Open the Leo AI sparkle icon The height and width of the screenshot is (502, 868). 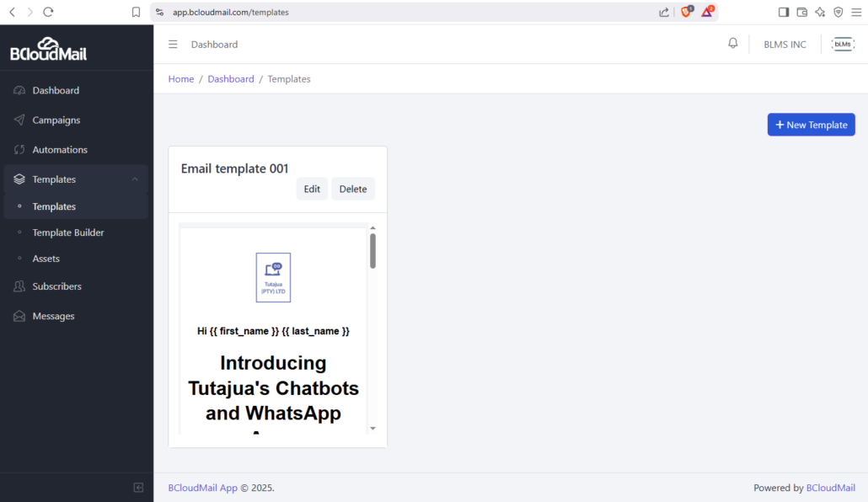point(820,12)
